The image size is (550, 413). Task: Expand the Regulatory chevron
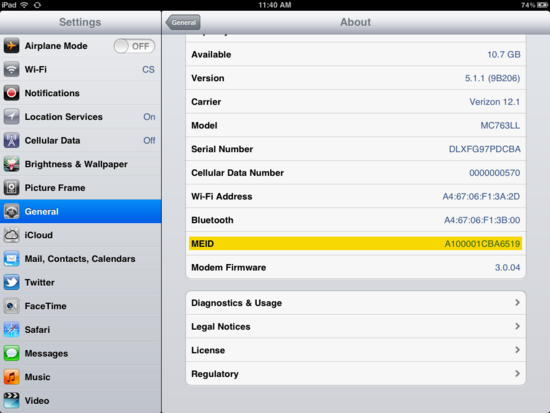tap(517, 374)
